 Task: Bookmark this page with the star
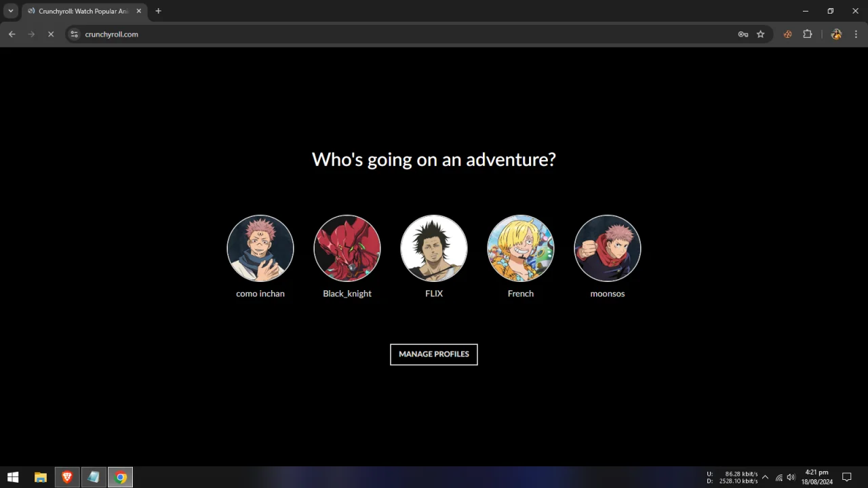(761, 34)
